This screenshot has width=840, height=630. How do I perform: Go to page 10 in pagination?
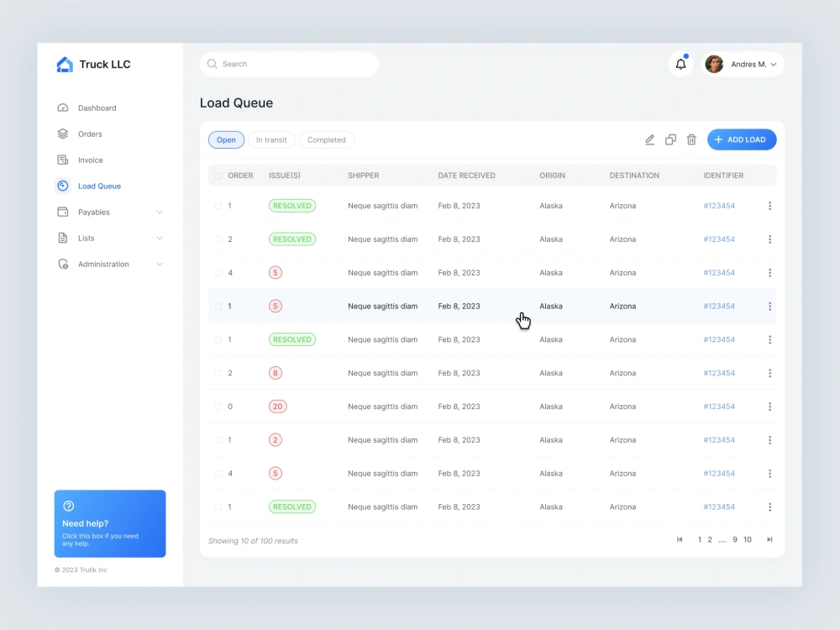(x=748, y=539)
